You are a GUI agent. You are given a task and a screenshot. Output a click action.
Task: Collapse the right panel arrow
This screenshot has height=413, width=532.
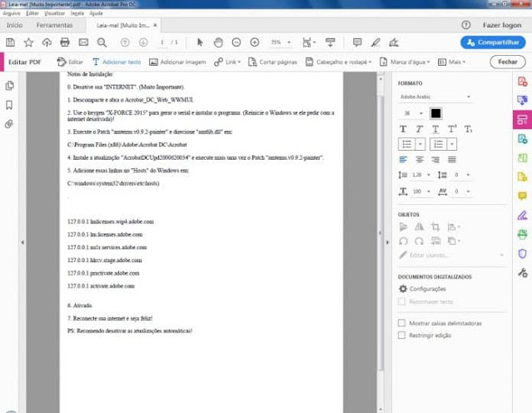387,242
